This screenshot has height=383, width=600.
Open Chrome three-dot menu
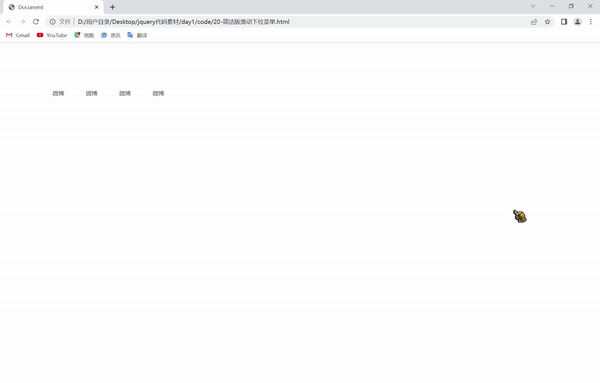[x=591, y=22]
